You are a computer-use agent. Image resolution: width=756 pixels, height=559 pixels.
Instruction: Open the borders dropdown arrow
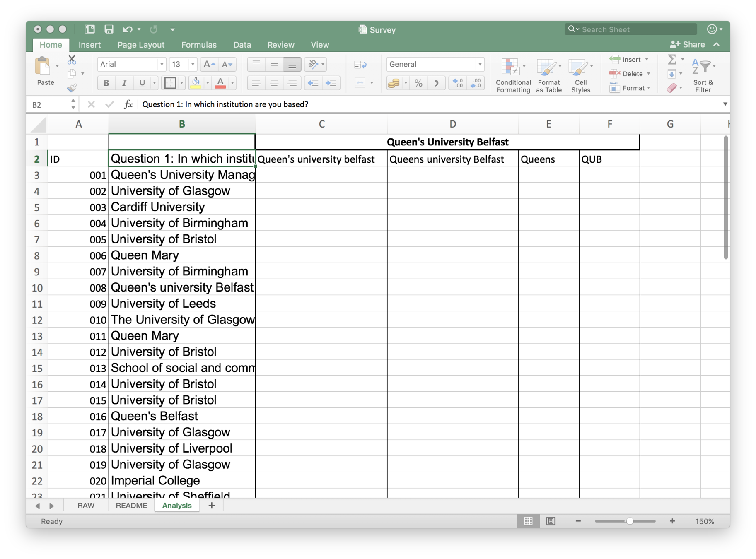tap(181, 83)
